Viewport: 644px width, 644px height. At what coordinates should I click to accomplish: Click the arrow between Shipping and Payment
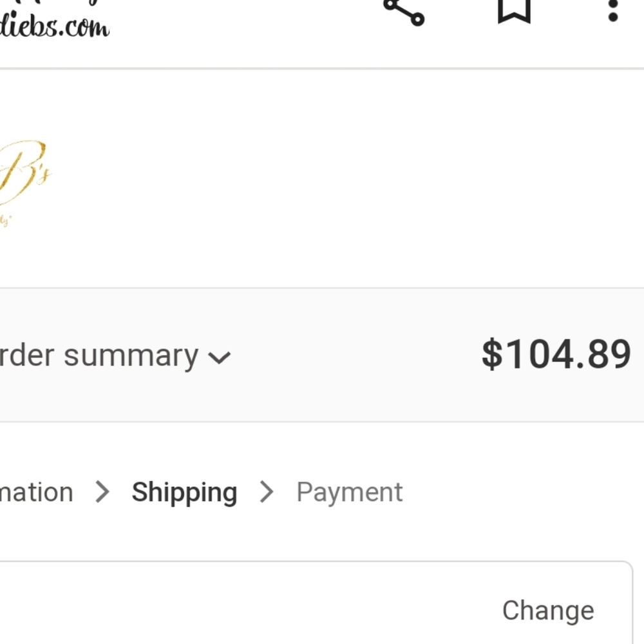click(267, 492)
